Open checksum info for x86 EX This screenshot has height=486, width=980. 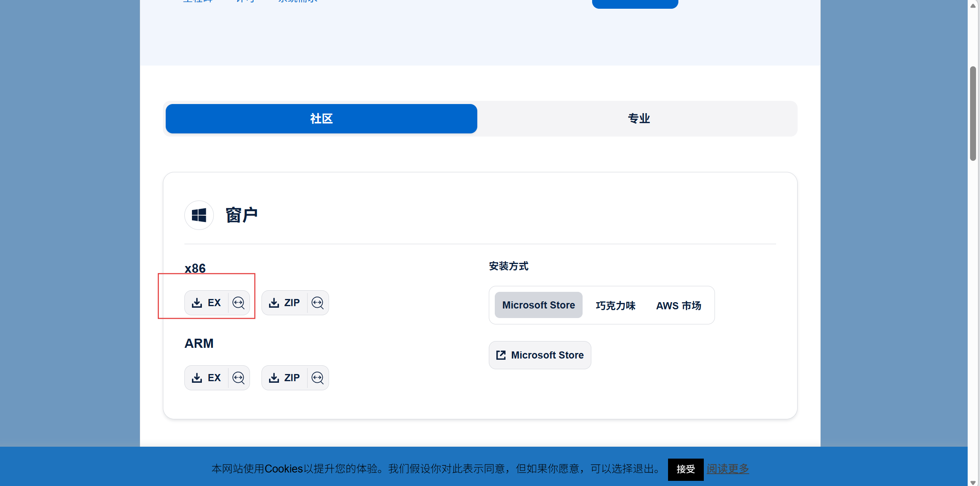(239, 303)
